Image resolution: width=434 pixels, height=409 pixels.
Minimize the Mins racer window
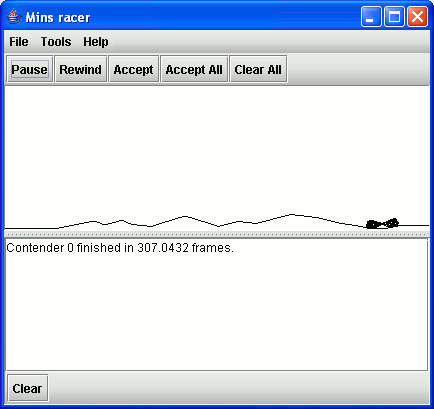click(x=371, y=17)
